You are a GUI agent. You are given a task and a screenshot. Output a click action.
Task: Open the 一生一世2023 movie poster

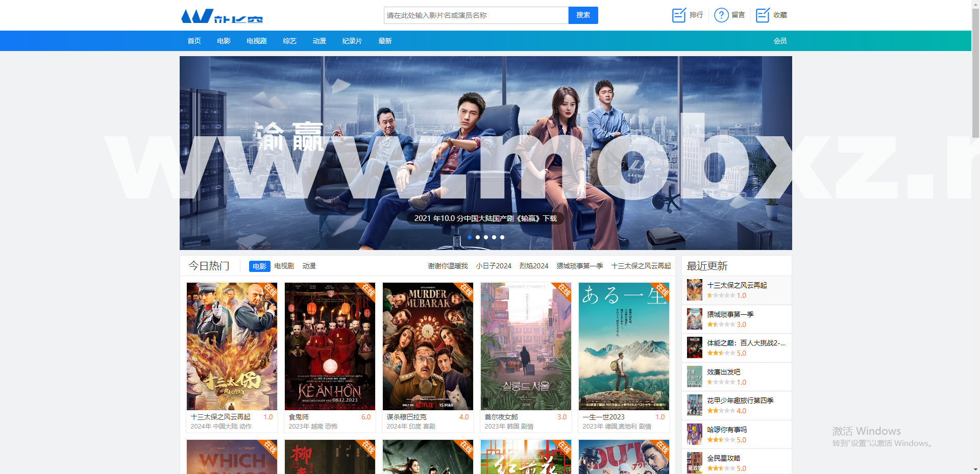pos(624,346)
